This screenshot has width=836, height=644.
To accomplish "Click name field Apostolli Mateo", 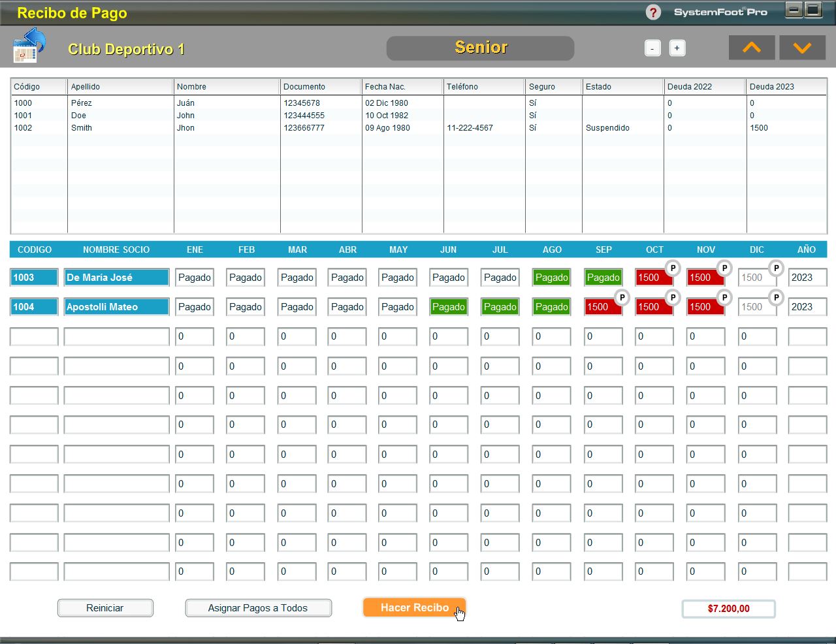I will click(117, 307).
